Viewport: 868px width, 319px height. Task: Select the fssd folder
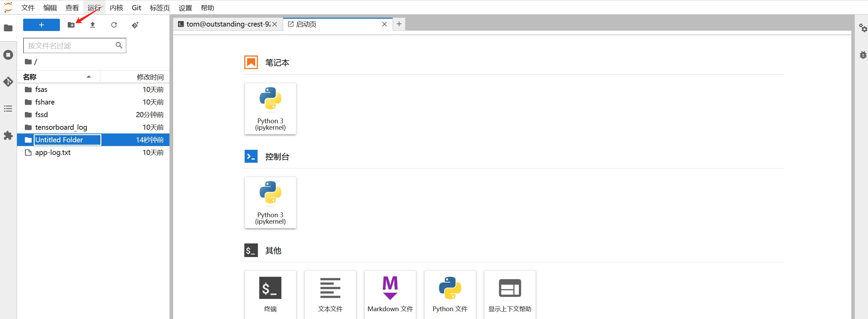(x=93, y=115)
